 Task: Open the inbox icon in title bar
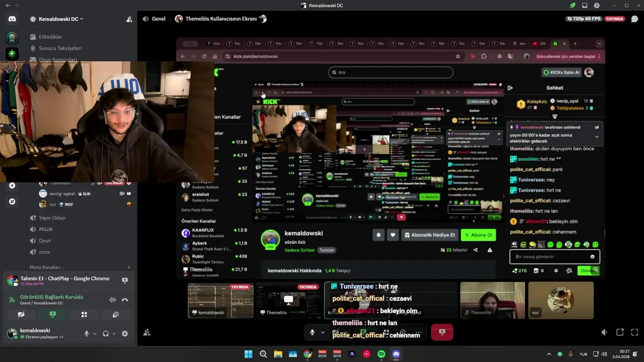pyautogui.click(x=585, y=6)
